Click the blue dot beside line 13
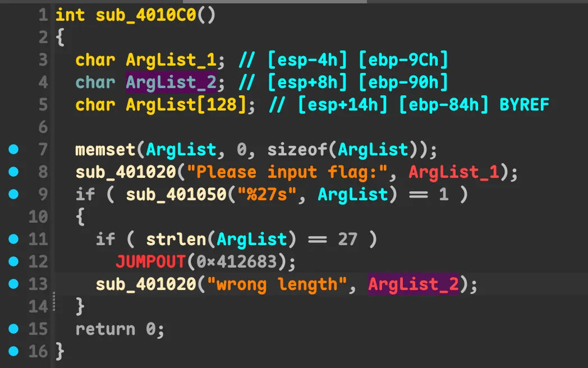Image resolution: width=588 pixels, height=368 pixels. coord(13,284)
